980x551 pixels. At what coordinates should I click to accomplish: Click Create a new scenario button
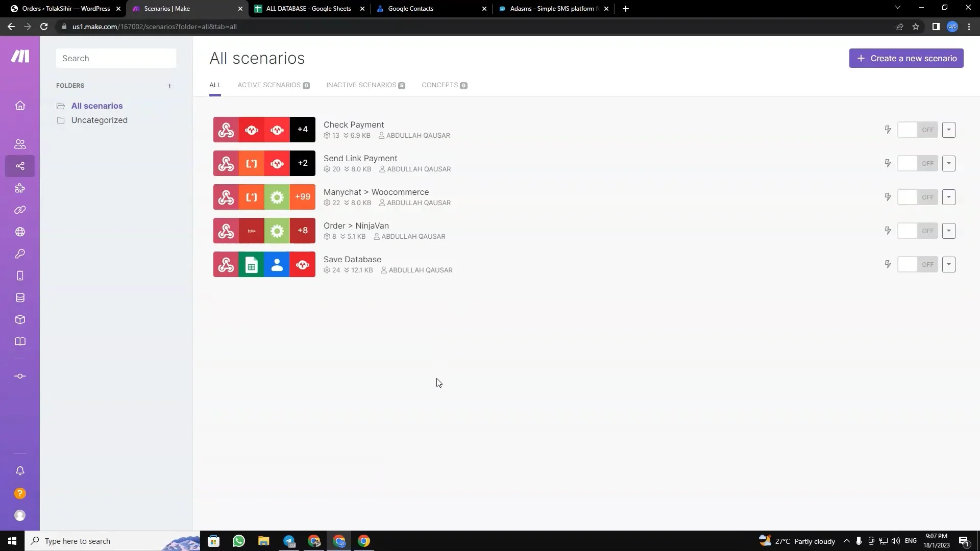[x=906, y=58]
